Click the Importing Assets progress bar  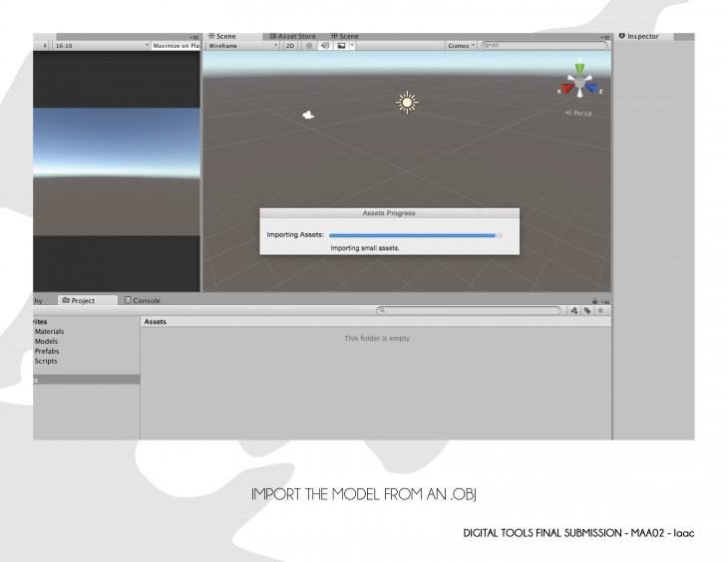[415, 235]
